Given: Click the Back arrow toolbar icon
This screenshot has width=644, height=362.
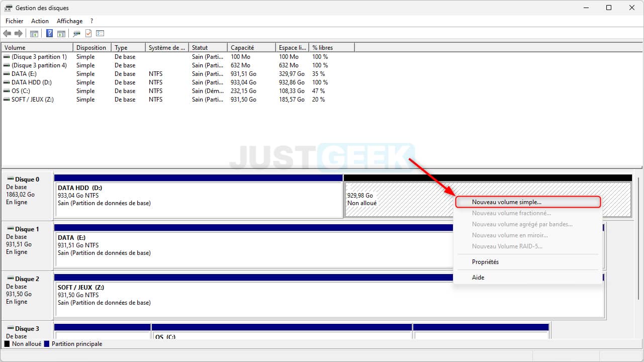Looking at the screenshot, I should (x=7, y=33).
